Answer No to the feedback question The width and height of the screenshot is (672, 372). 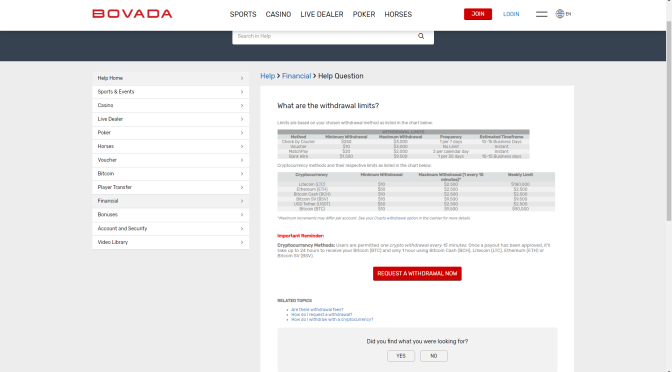point(434,356)
